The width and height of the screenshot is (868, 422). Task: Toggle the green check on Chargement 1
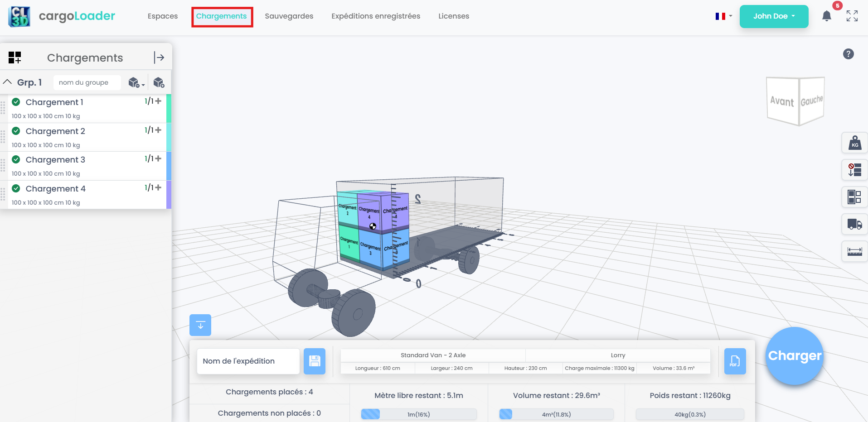[x=16, y=102]
